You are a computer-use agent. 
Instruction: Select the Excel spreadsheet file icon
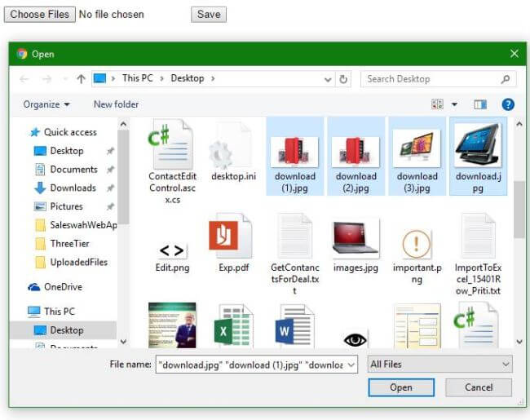point(233,326)
